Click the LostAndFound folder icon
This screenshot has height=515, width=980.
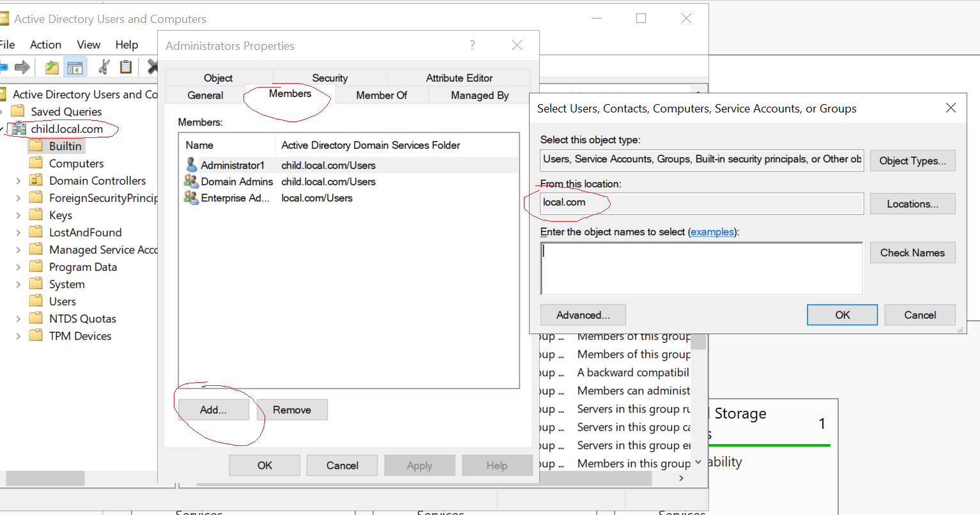36,232
